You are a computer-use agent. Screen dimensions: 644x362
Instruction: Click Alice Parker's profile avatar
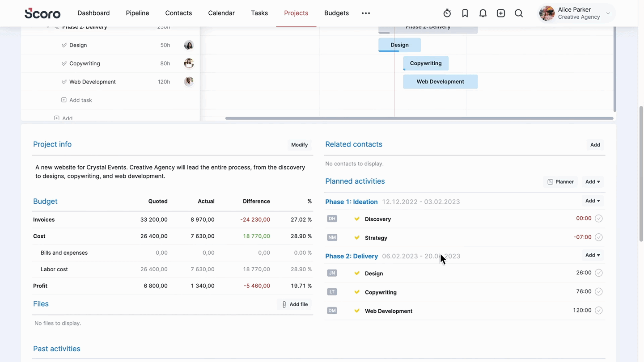[x=547, y=13]
